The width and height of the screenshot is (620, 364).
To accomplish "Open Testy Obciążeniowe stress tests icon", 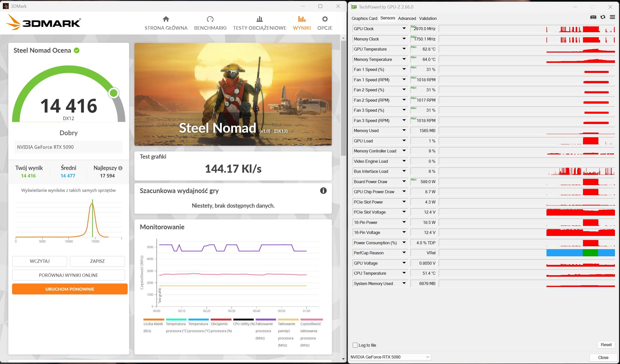I will tap(259, 19).
